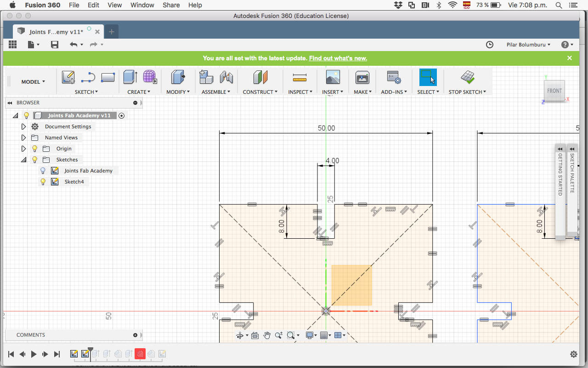Select the Construct plane icon

tap(260, 77)
